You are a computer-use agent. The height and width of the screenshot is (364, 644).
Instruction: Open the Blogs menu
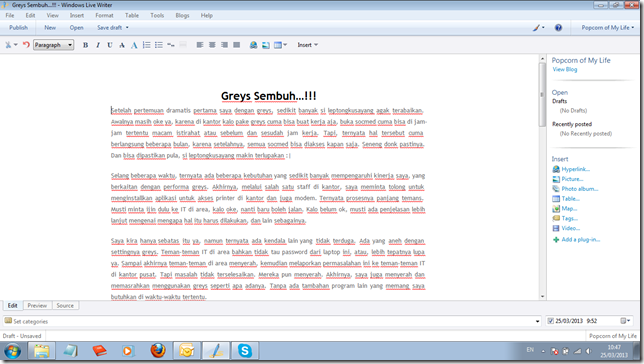[x=182, y=15]
